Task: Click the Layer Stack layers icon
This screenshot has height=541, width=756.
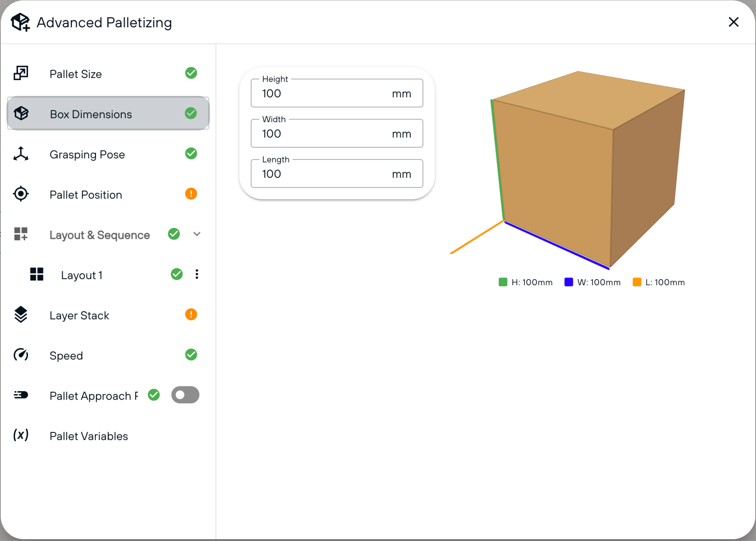Action: pos(21,314)
